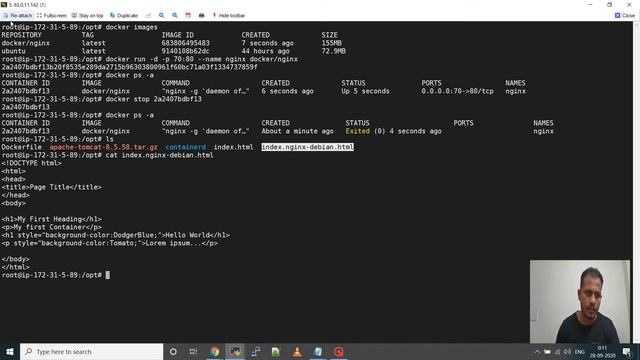The image size is (640, 360).
Task: Click image ID 683806495483
Action: [185, 43]
